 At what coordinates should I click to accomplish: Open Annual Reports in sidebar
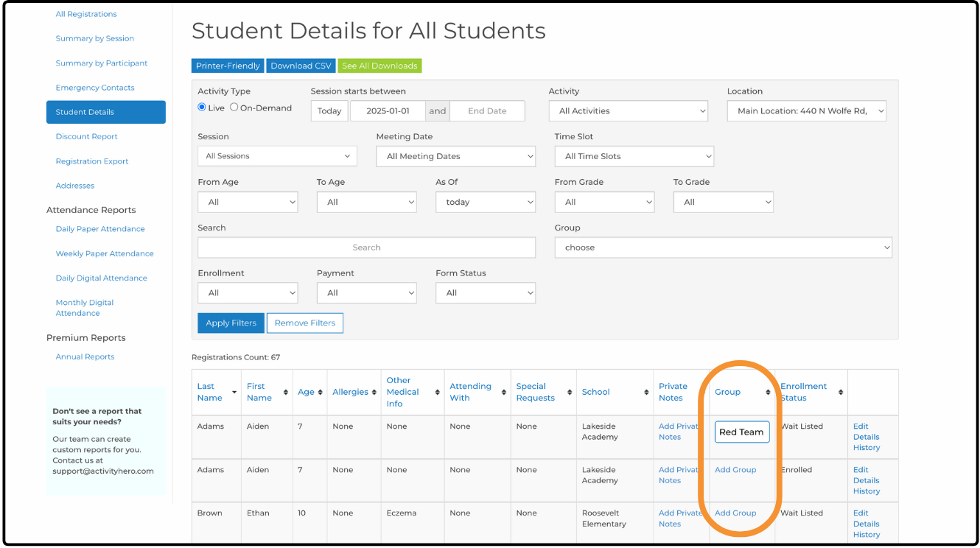click(85, 356)
